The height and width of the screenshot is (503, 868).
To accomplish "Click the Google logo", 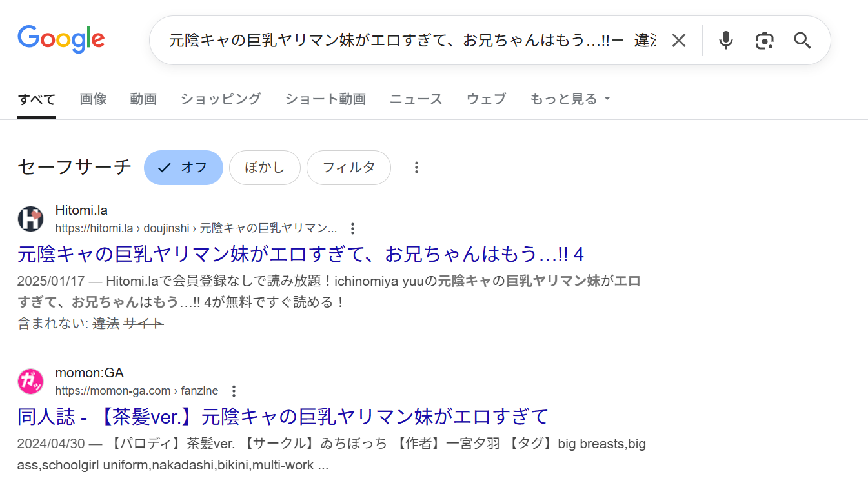I will (x=61, y=39).
